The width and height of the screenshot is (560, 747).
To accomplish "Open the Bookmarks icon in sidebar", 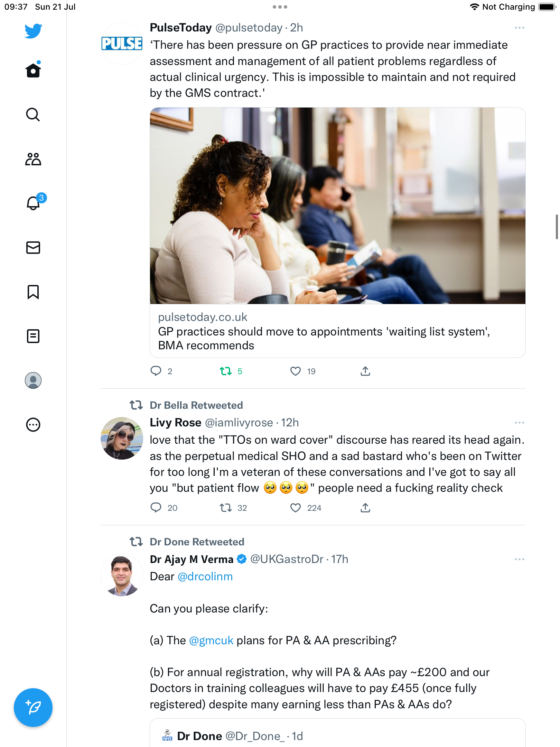I will click(x=33, y=292).
